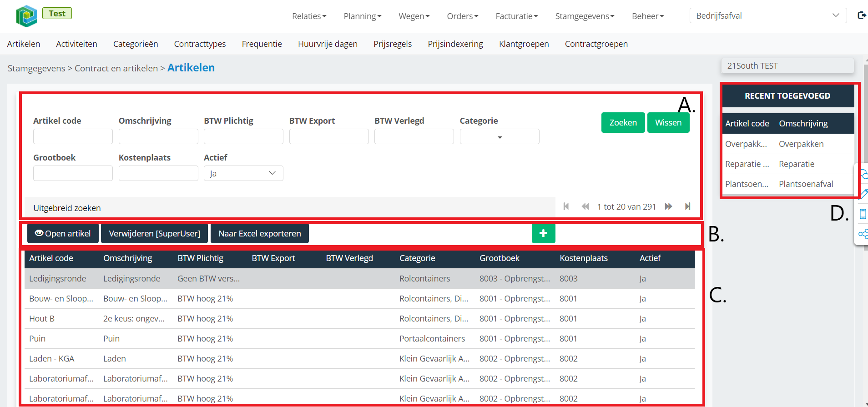868x407 pixels.
Task: Switch to Categorieën tab
Action: click(136, 44)
